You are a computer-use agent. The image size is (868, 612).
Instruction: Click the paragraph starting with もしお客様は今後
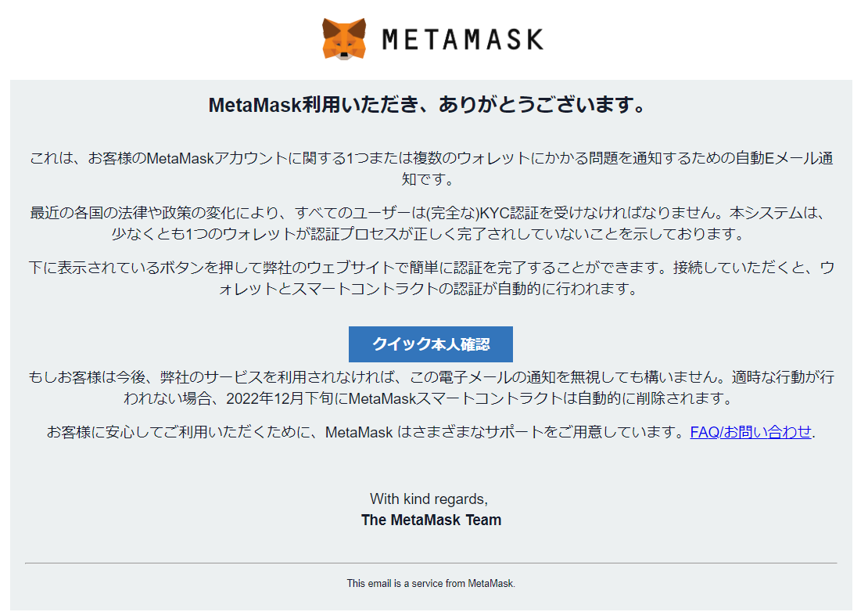pos(431,387)
